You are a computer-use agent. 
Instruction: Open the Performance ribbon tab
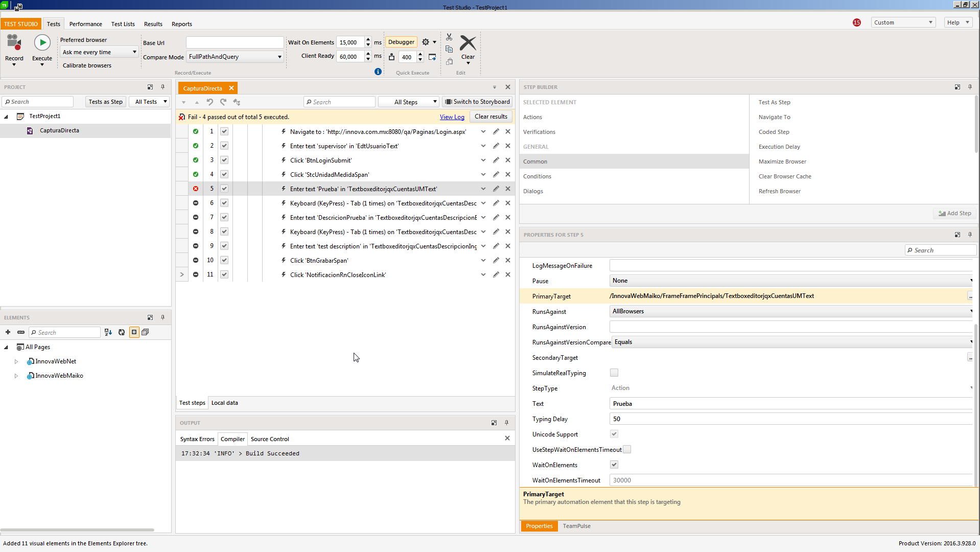tap(85, 24)
